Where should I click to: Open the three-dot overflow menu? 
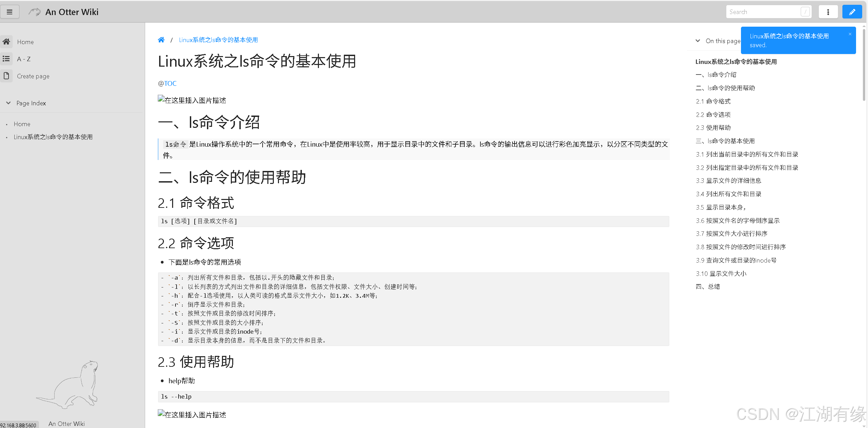828,11
